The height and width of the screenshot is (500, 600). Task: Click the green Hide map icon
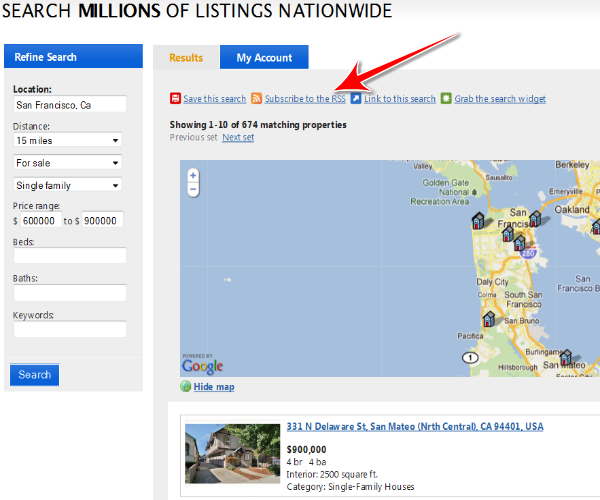(185, 387)
